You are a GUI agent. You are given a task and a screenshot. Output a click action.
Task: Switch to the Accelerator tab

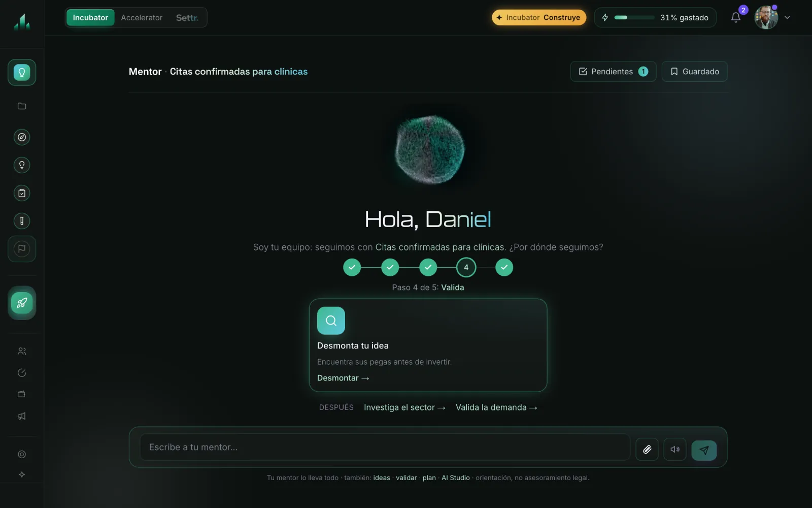(142, 18)
